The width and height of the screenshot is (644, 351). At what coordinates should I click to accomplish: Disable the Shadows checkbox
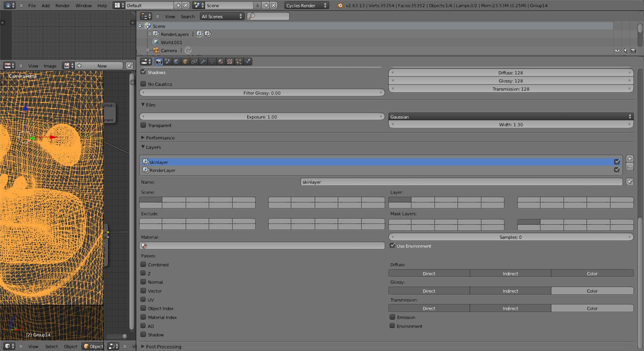[143, 72]
